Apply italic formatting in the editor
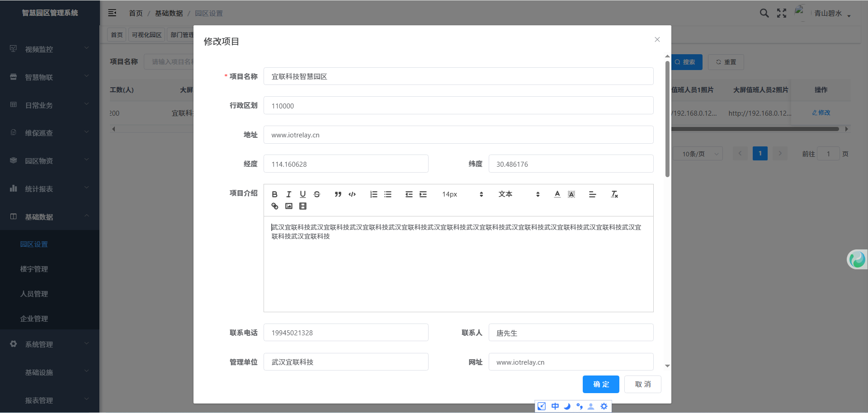The width and height of the screenshot is (868, 413). (x=288, y=194)
